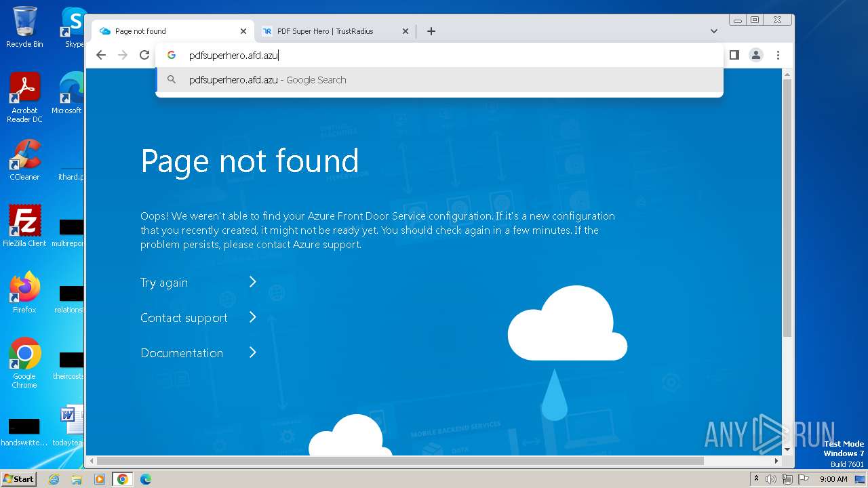Open Chrome's three-dot menu

coord(778,55)
